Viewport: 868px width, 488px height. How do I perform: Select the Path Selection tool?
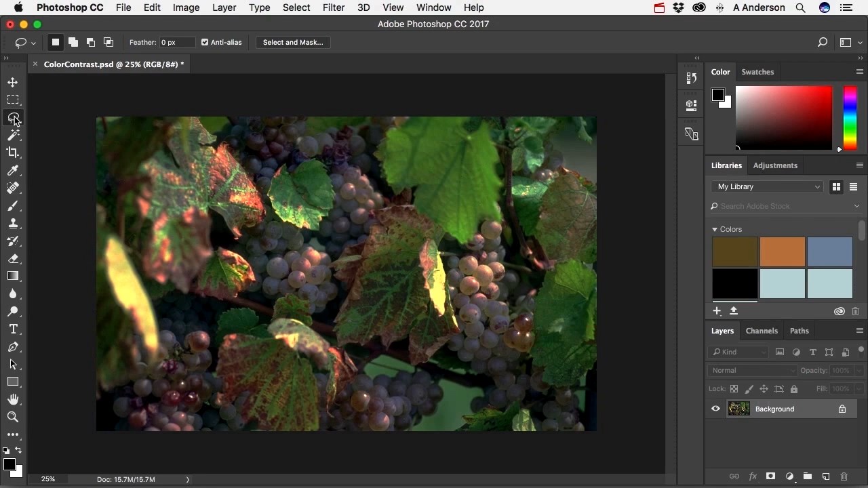(13, 365)
